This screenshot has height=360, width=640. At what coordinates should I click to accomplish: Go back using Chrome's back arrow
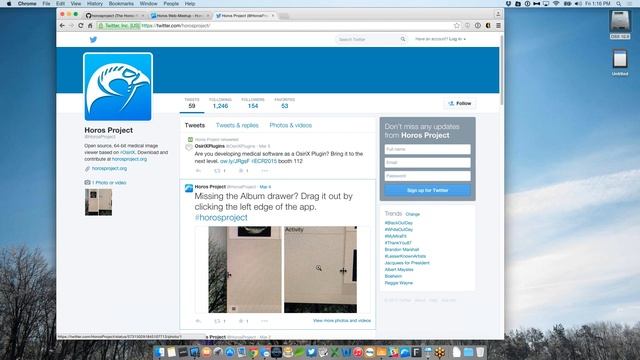click(62, 26)
